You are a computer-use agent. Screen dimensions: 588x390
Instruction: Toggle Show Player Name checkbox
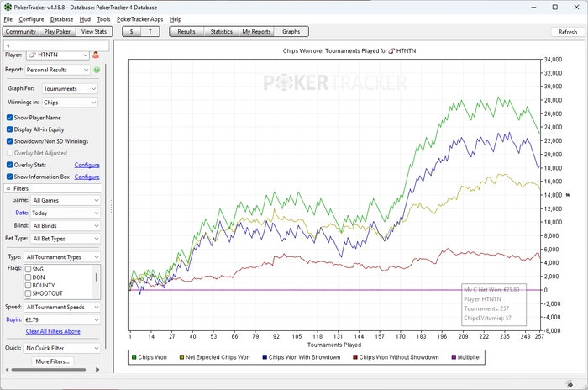[x=10, y=118]
